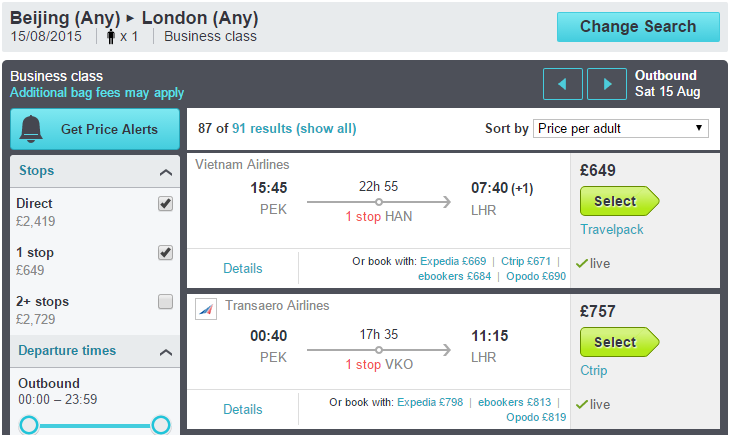Collapse the Stops filter chevron
The image size is (732, 435).
pyautogui.click(x=166, y=172)
